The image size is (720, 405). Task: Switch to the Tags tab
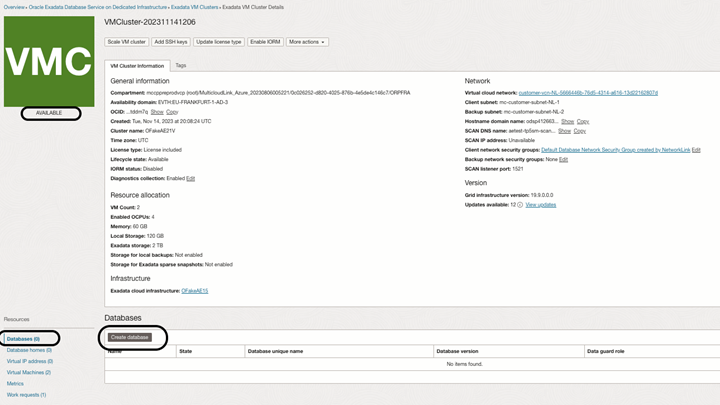[x=181, y=65]
